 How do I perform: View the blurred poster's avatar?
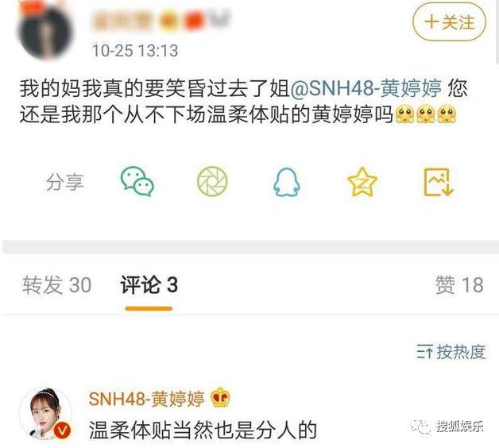tap(44, 30)
